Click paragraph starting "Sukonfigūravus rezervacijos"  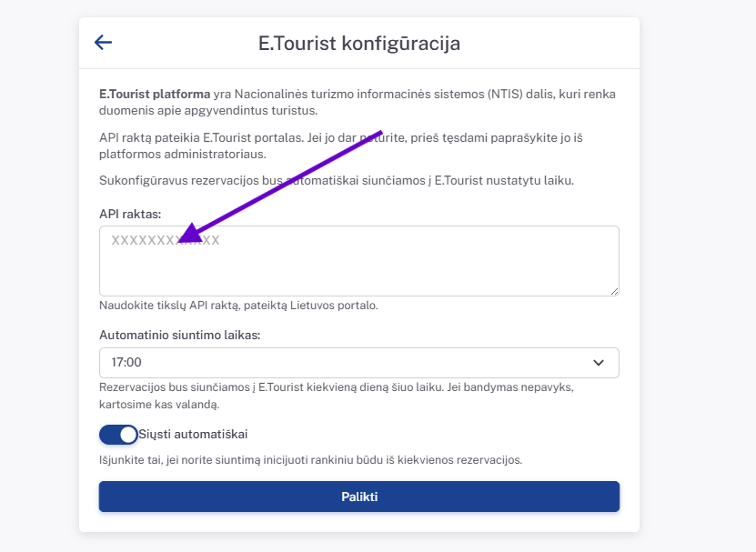click(337, 180)
